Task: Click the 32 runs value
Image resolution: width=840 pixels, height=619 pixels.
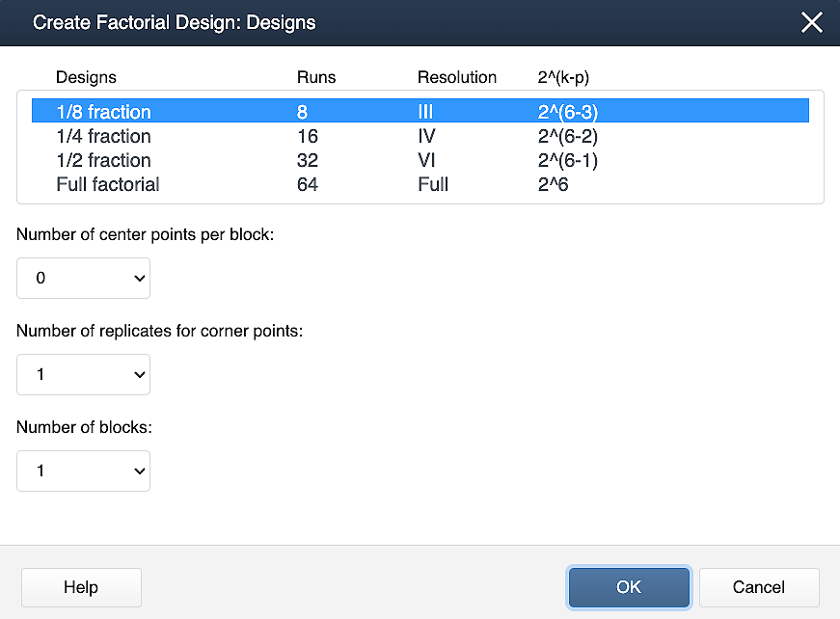Action: click(307, 160)
